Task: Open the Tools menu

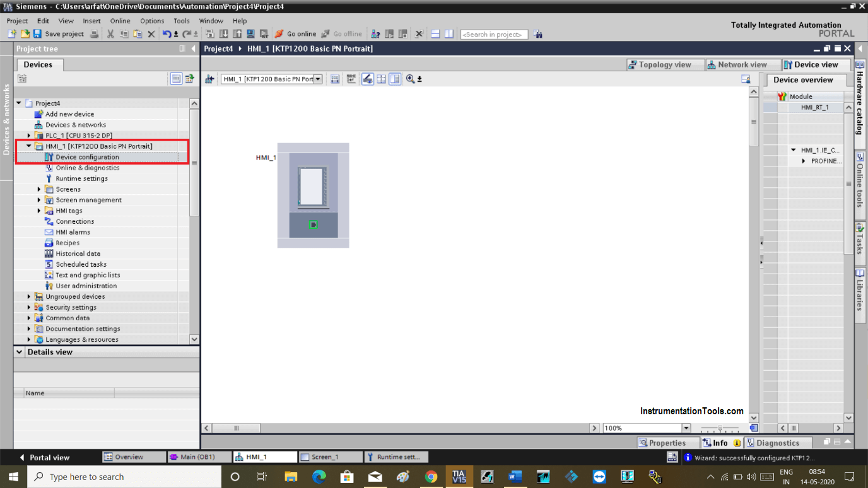Action: (x=182, y=21)
